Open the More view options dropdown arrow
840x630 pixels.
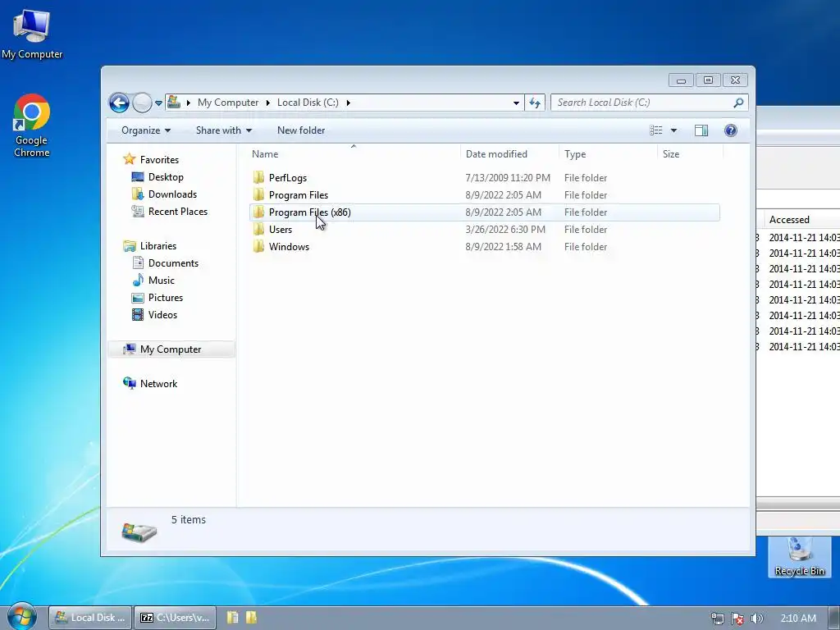tap(674, 130)
